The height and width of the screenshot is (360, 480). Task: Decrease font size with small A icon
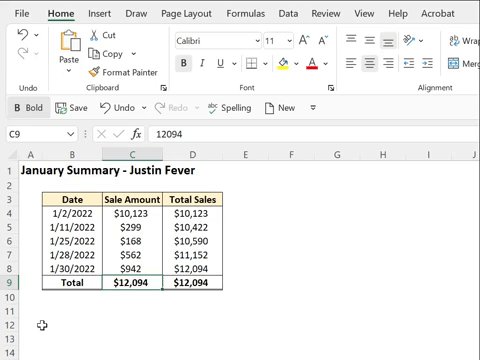coord(323,40)
